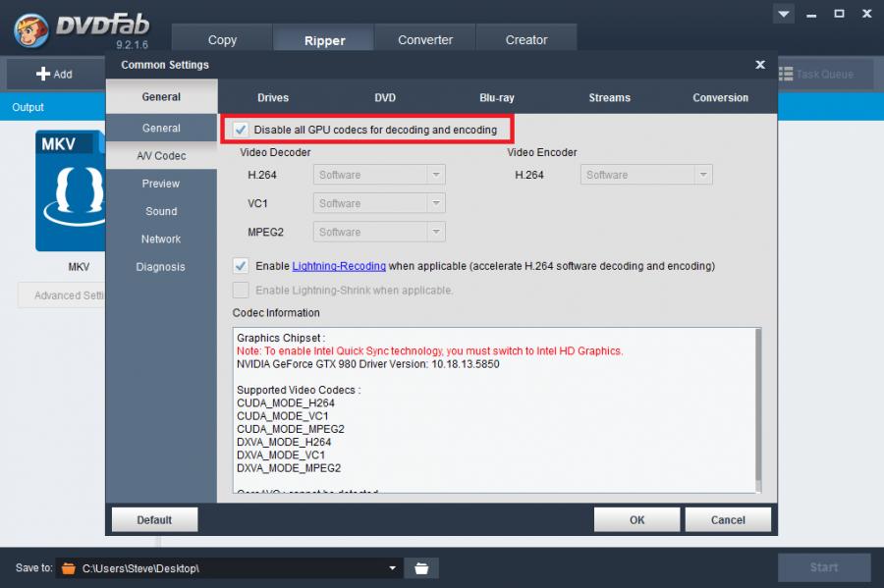Click the Add plus icon
Viewport: 884px width, 588px height.
coord(43,74)
